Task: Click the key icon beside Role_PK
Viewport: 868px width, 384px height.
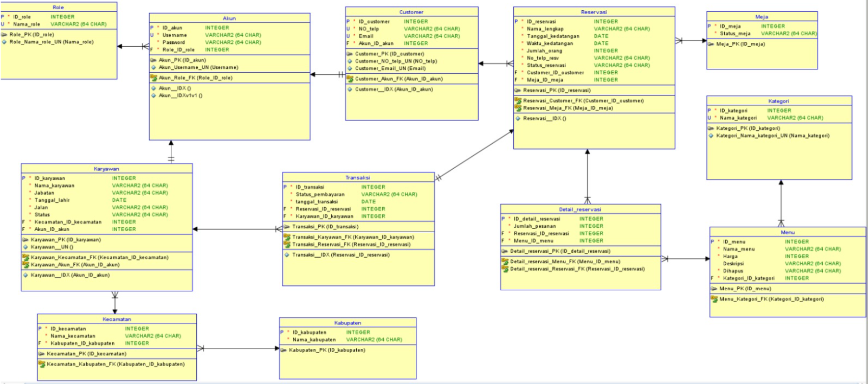Action: point(4,35)
